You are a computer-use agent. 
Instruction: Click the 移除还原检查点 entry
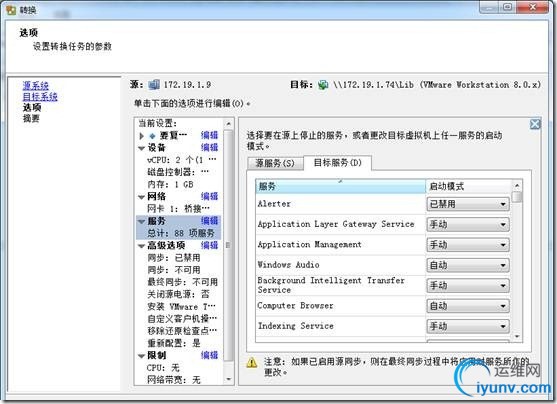[x=182, y=331]
